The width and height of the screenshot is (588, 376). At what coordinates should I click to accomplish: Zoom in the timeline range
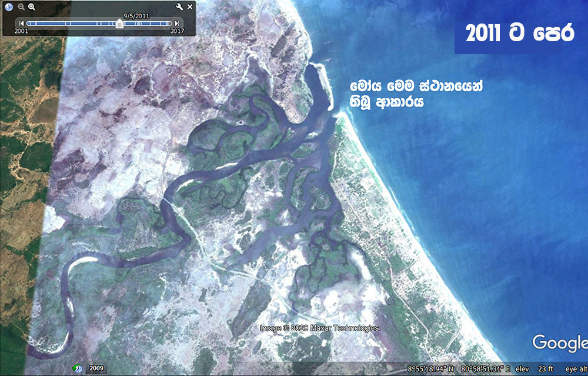[32, 7]
